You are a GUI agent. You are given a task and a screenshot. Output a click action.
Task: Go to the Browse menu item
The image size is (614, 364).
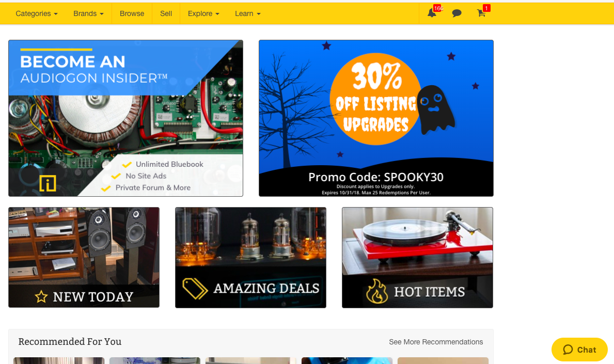coord(132,13)
